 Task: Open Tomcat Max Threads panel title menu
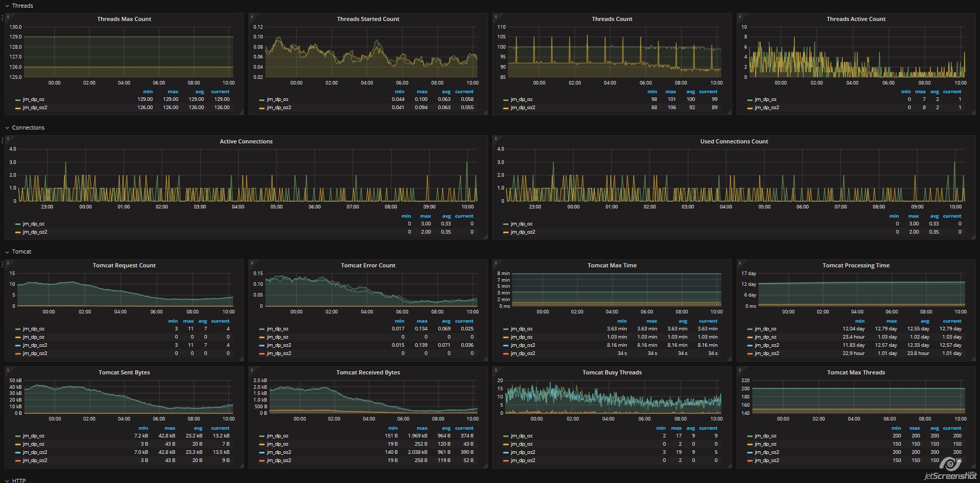click(856, 372)
